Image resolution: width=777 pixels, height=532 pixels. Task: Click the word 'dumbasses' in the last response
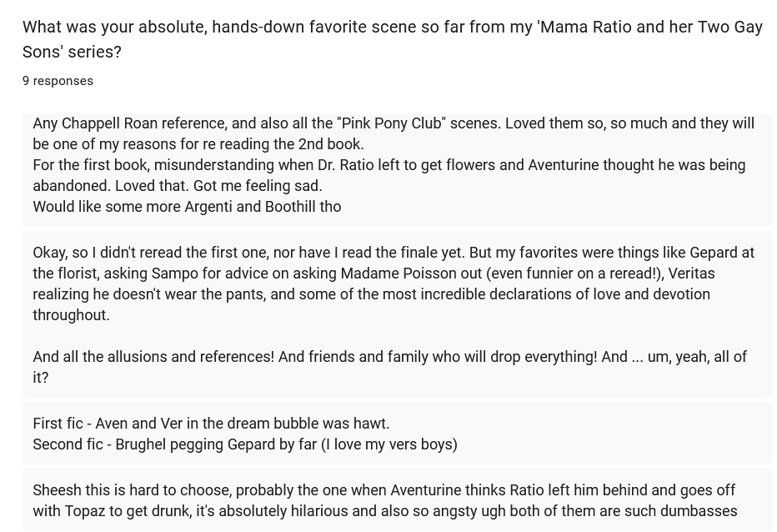695,511
